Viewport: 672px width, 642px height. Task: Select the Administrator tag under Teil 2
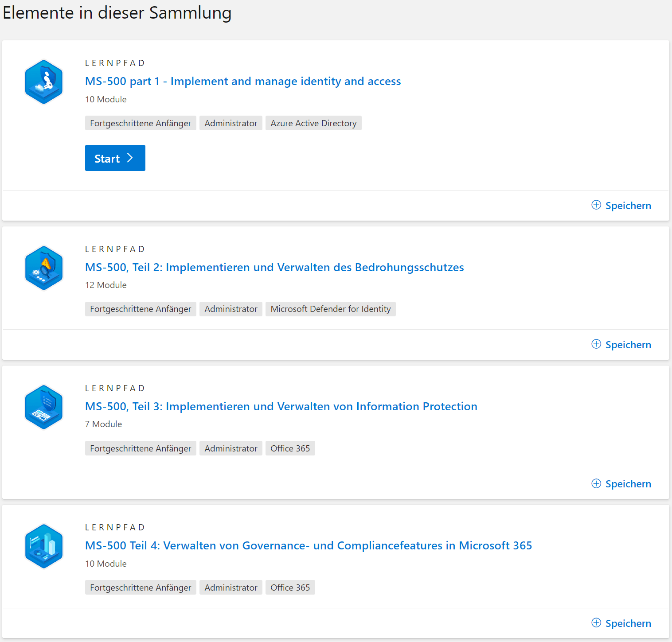(x=231, y=309)
